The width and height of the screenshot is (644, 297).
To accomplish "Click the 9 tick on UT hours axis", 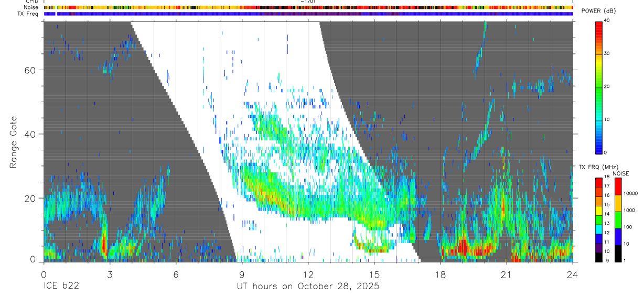I will 242,274.
